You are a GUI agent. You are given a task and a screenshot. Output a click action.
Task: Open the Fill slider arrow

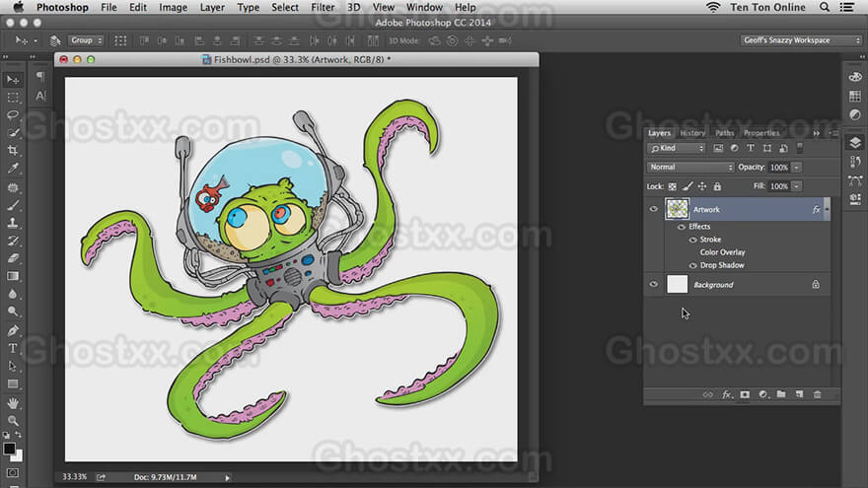tap(797, 186)
